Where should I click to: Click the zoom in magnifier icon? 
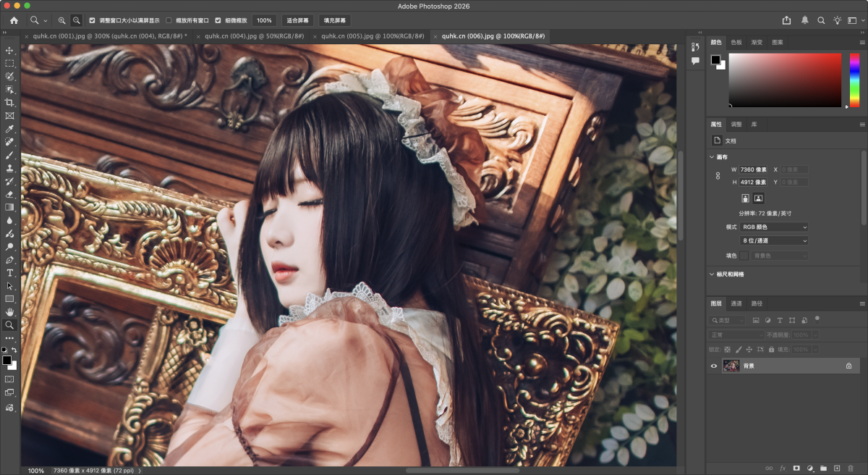61,20
